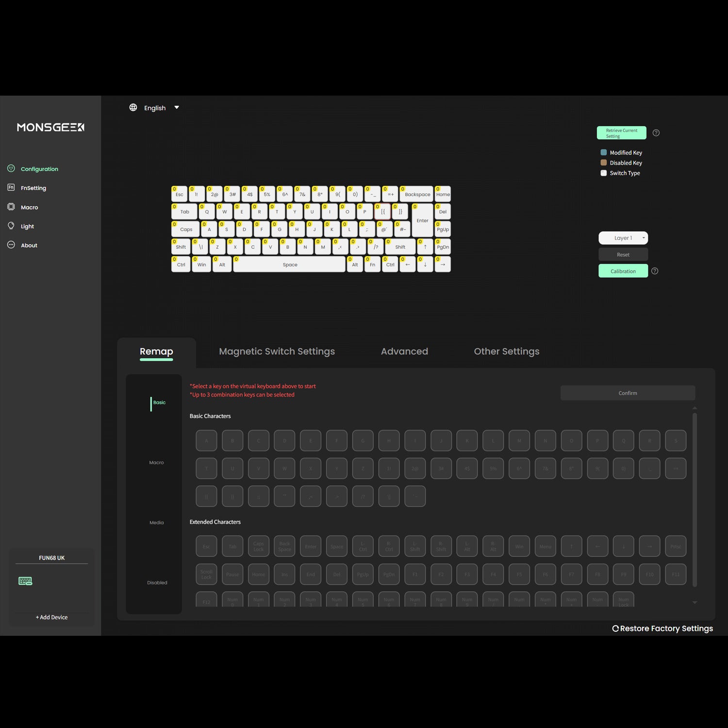Open the Advanced tab
The image size is (728, 728).
tap(404, 351)
